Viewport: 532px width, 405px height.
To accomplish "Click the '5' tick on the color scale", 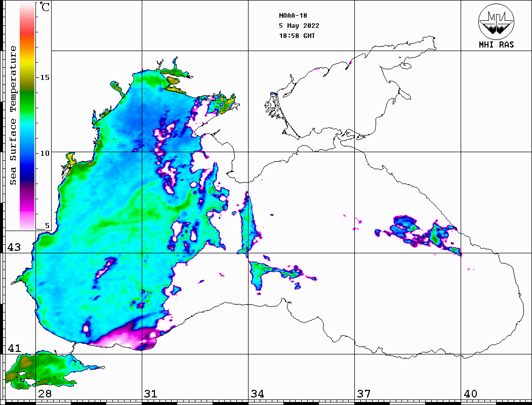I will [47, 226].
